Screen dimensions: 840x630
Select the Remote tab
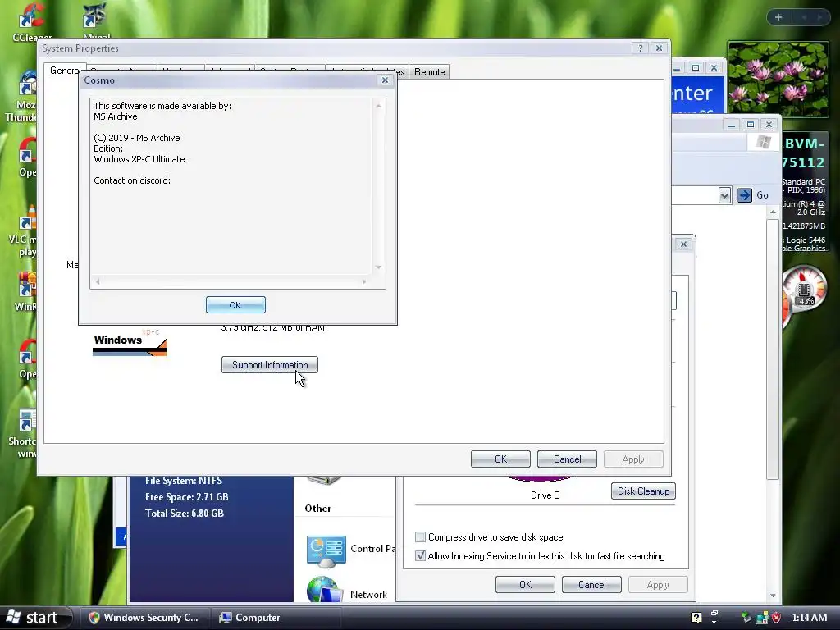(x=429, y=72)
